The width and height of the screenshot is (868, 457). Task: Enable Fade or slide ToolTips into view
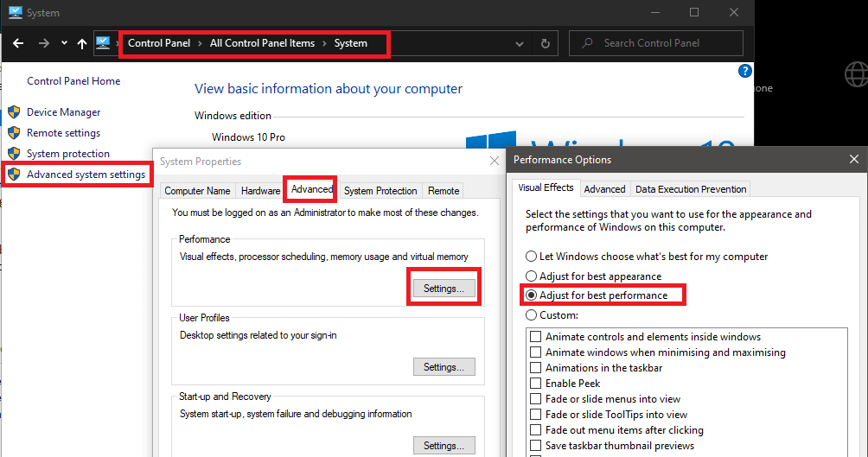coord(535,415)
